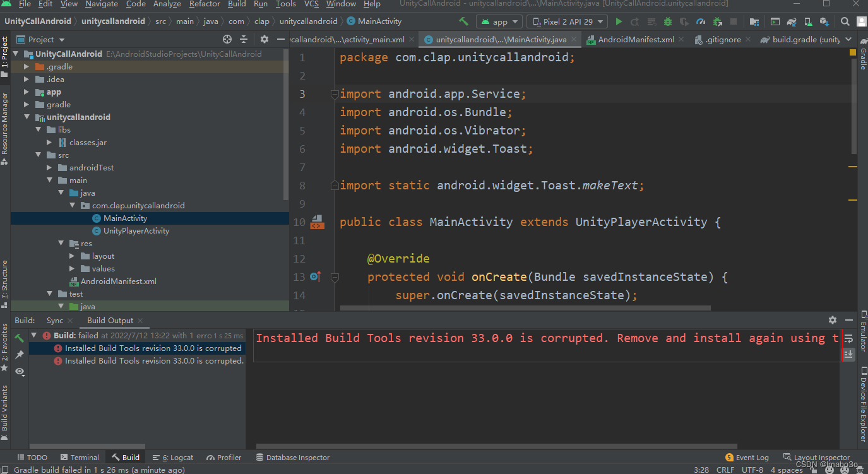Click the user account avatar icon
The width and height of the screenshot is (868, 474).
(x=862, y=21)
